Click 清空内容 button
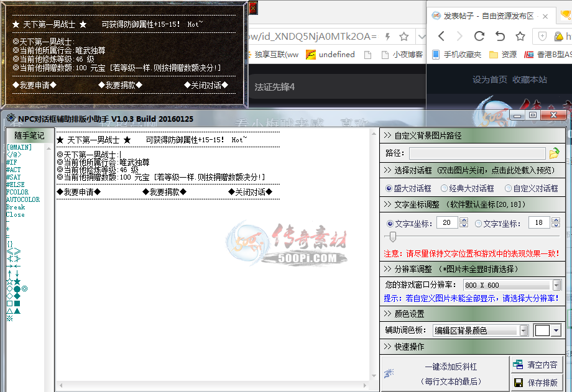Image resolution: width=572 pixels, height=392 pixels. tap(536, 364)
